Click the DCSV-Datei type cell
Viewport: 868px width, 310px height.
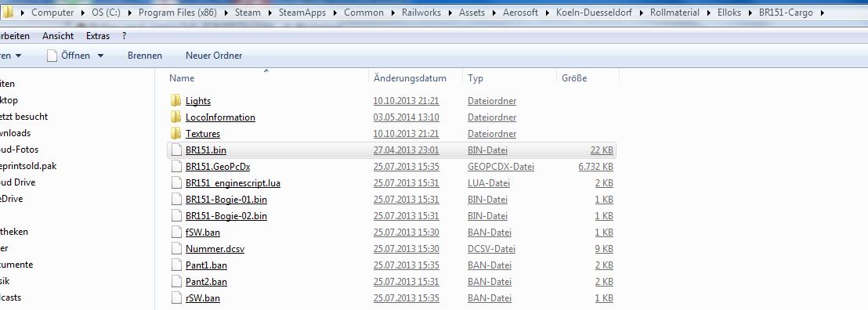click(491, 249)
